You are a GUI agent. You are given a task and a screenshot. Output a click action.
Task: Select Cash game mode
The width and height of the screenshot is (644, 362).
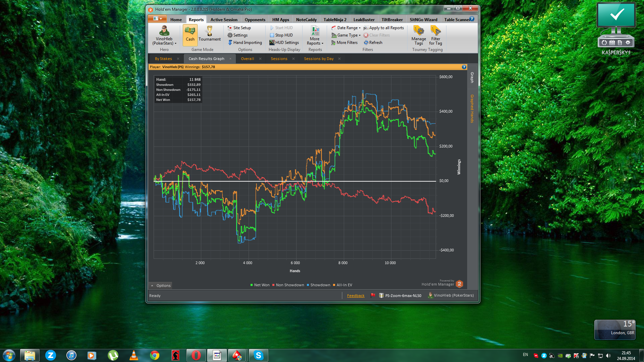tap(190, 35)
